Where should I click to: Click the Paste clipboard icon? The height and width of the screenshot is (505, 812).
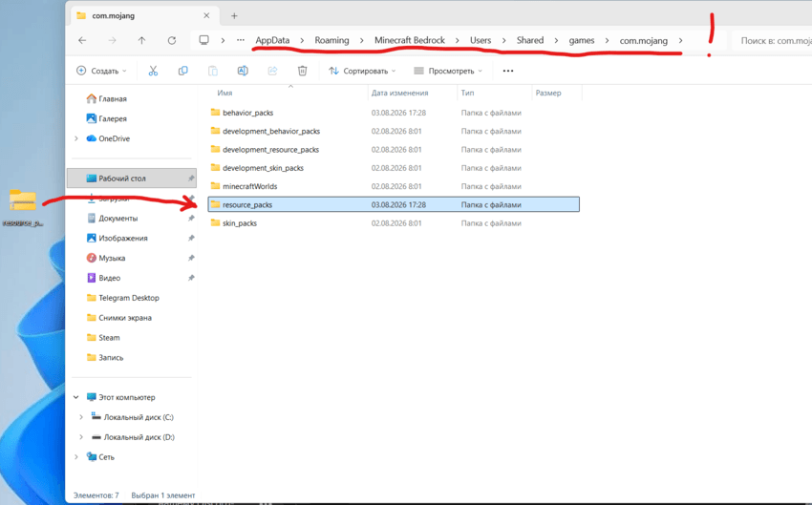[x=213, y=71]
